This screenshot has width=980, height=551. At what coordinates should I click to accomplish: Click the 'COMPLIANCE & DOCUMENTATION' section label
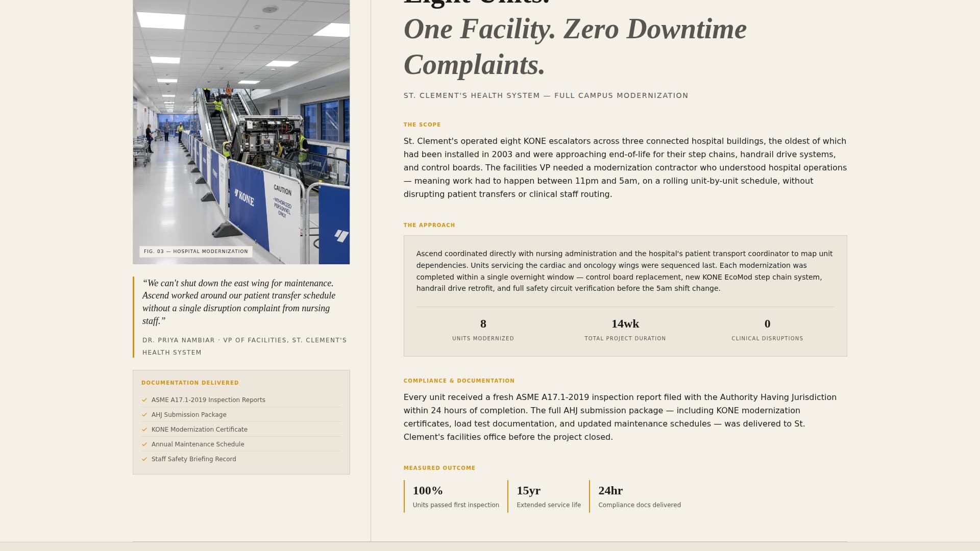(459, 381)
